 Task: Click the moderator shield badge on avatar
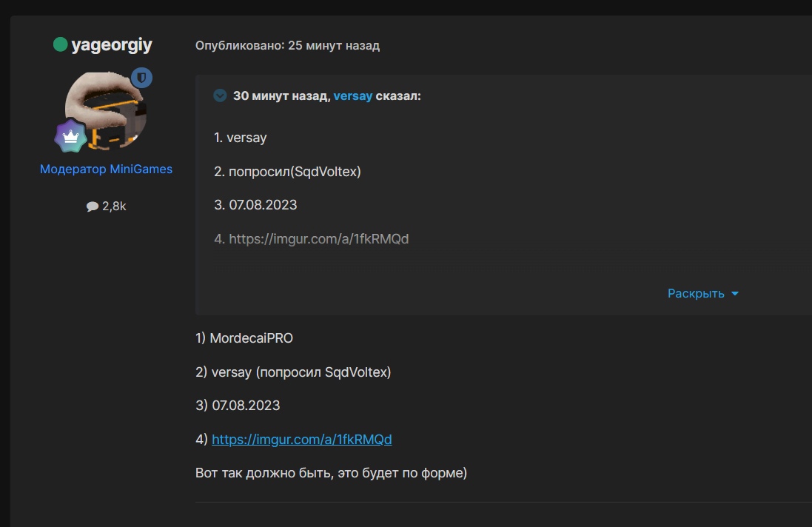[x=141, y=78]
